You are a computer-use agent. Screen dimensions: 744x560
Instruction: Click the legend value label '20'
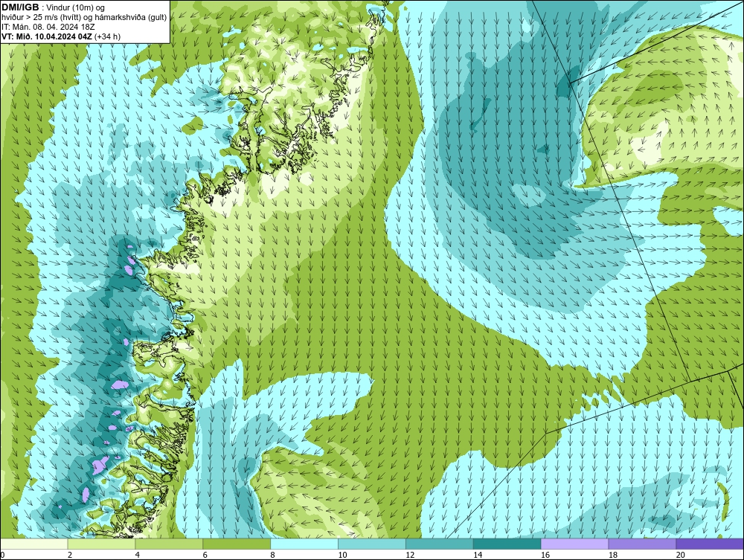point(681,555)
